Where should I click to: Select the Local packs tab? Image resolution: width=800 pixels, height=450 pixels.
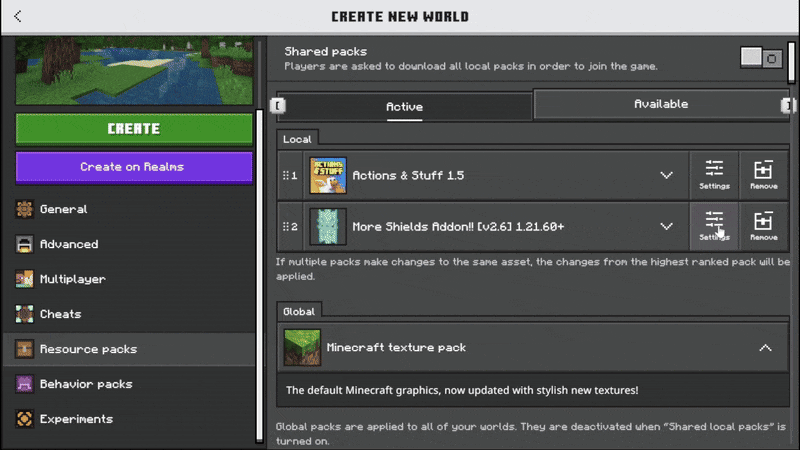297,139
